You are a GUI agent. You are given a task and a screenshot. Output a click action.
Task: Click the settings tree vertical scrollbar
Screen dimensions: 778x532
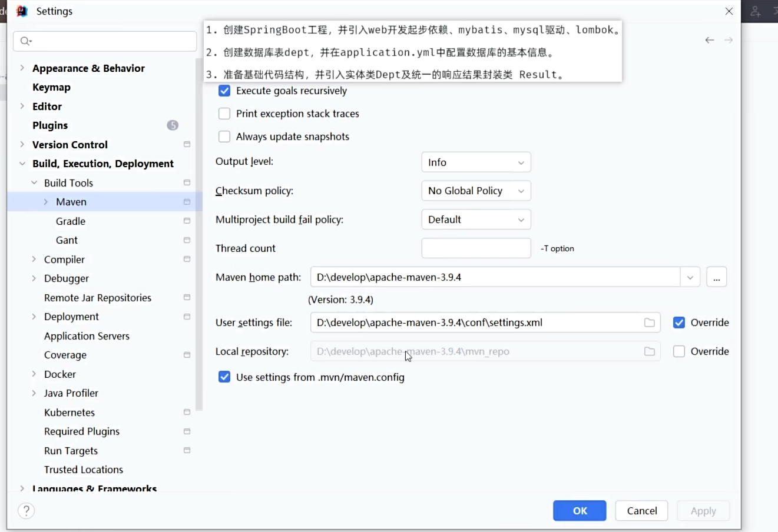click(199, 235)
